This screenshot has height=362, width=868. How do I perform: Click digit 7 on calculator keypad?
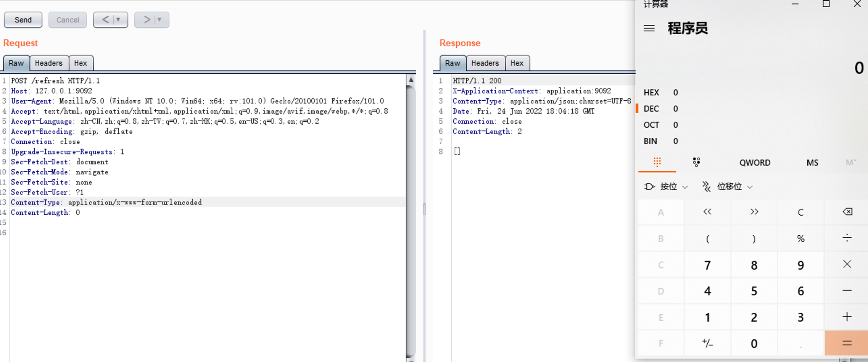tap(707, 265)
